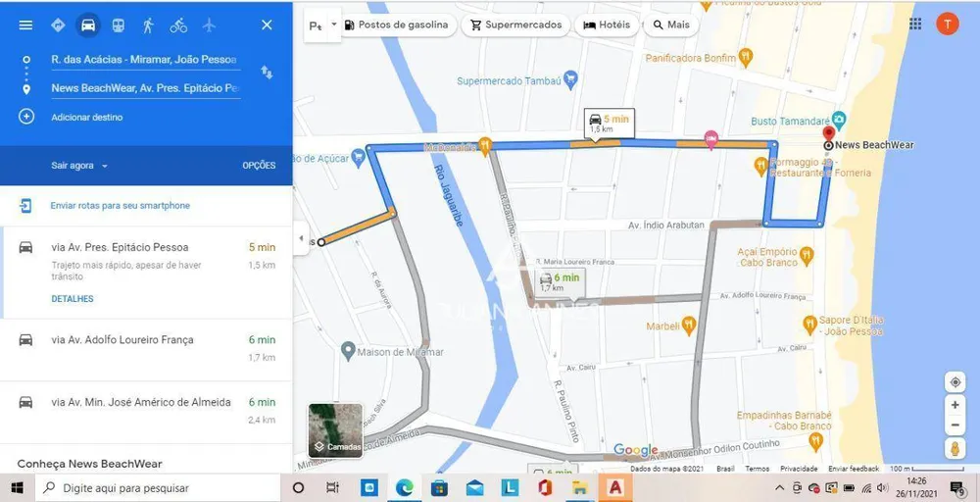Edit starting point R. das Acácias field
This screenshot has height=502, width=980.
click(x=145, y=60)
